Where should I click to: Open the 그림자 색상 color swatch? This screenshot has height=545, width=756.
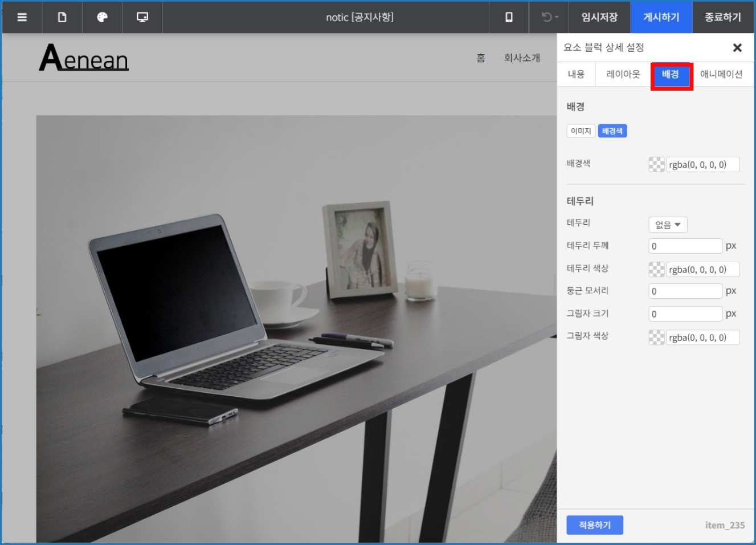[657, 337]
